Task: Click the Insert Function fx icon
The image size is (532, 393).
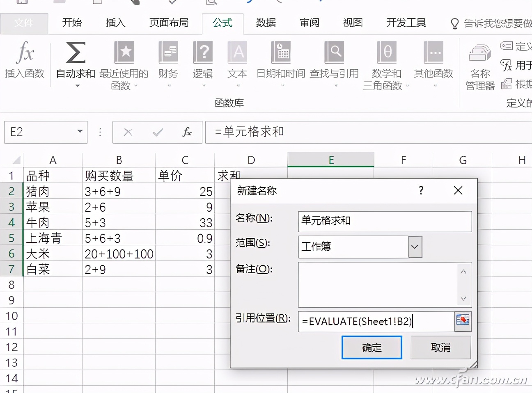Action: click(25, 53)
